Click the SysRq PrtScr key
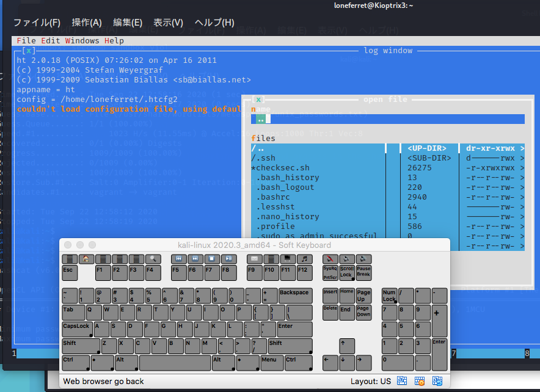Viewport: 540px width, 392px height. click(330, 272)
